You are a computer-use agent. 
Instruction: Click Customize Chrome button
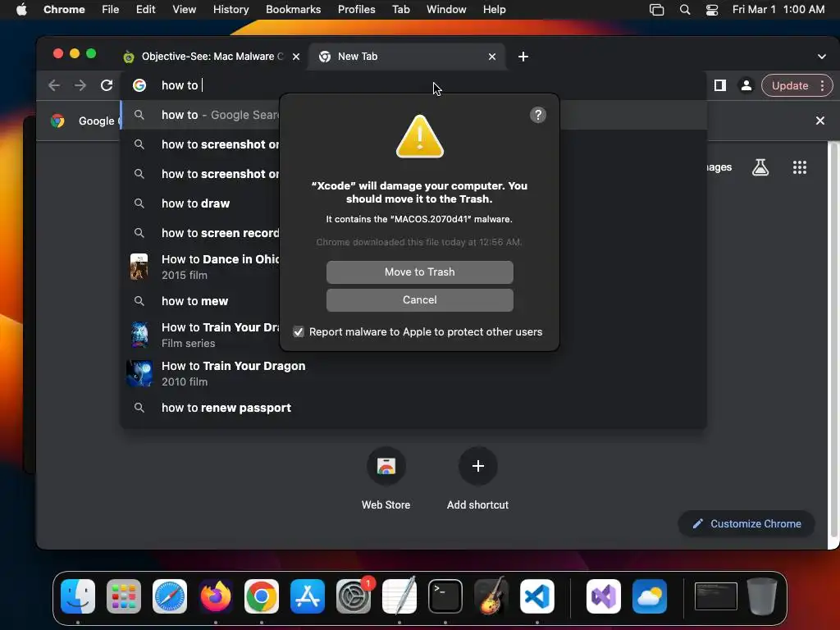(x=746, y=523)
